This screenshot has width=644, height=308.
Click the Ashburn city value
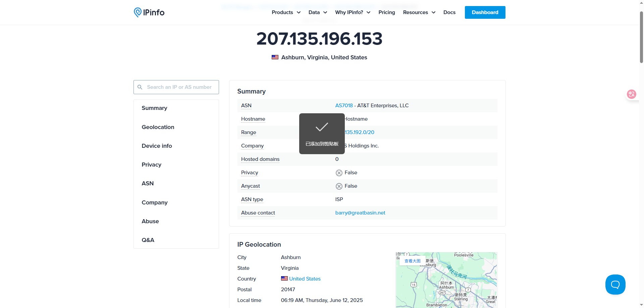click(x=291, y=257)
